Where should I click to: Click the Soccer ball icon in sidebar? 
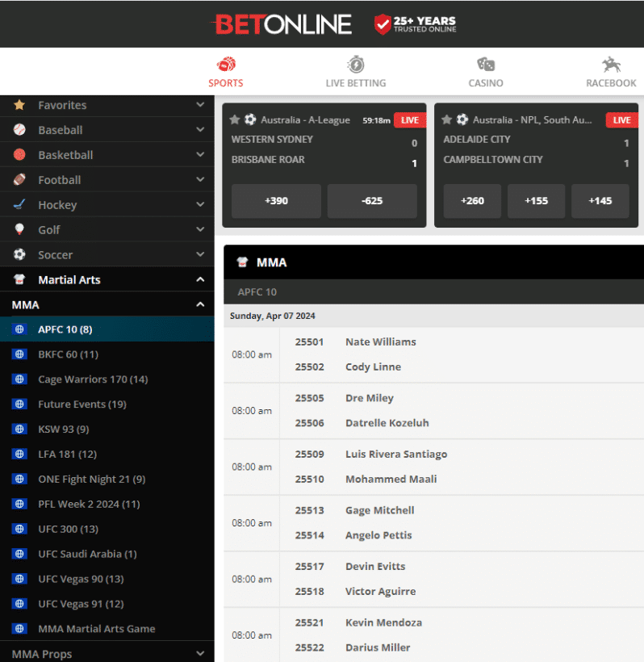(19, 254)
